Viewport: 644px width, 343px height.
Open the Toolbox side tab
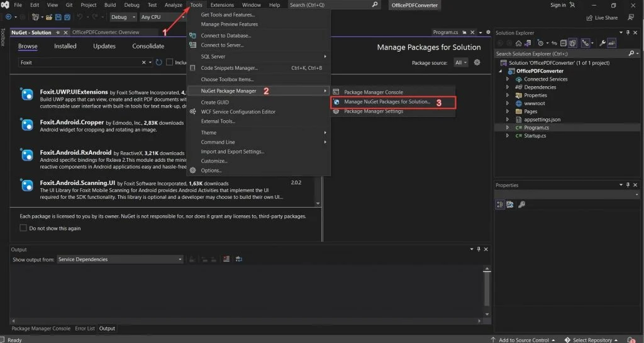(3, 37)
